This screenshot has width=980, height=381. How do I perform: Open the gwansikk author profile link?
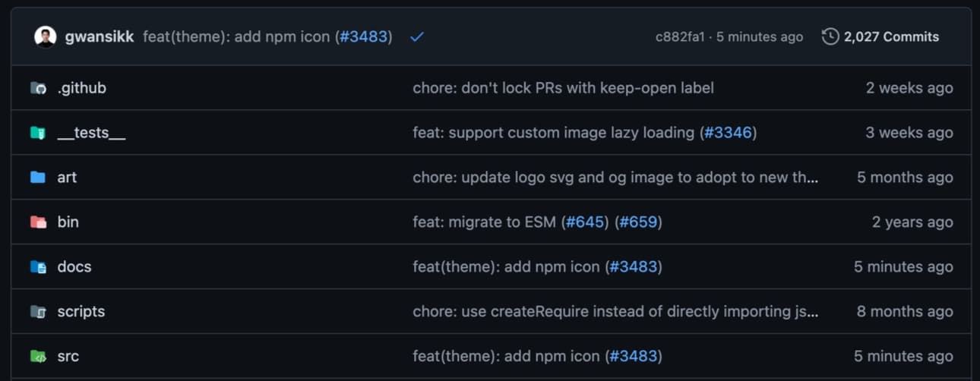click(x=100, y=36)
